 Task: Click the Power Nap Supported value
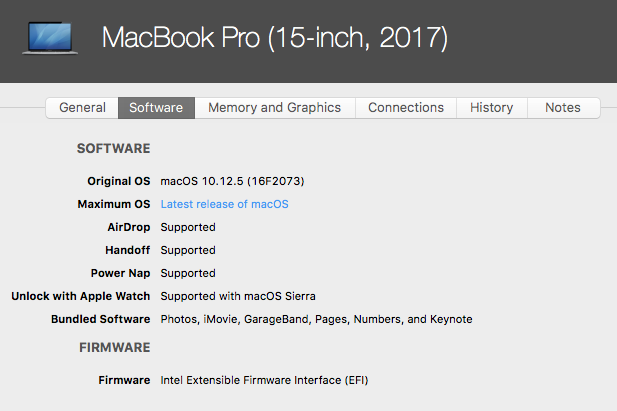pyautogui.click(x=188, y=273)
